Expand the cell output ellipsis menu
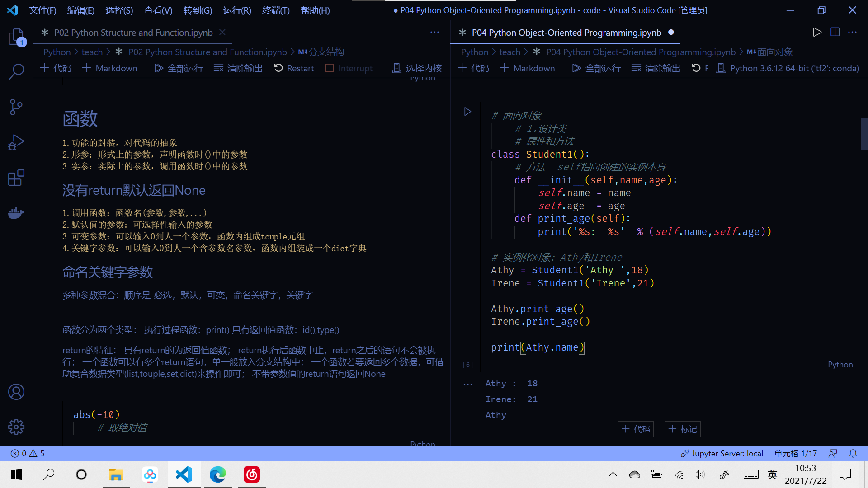The image size is (868, 488). (x=467, y=385)
